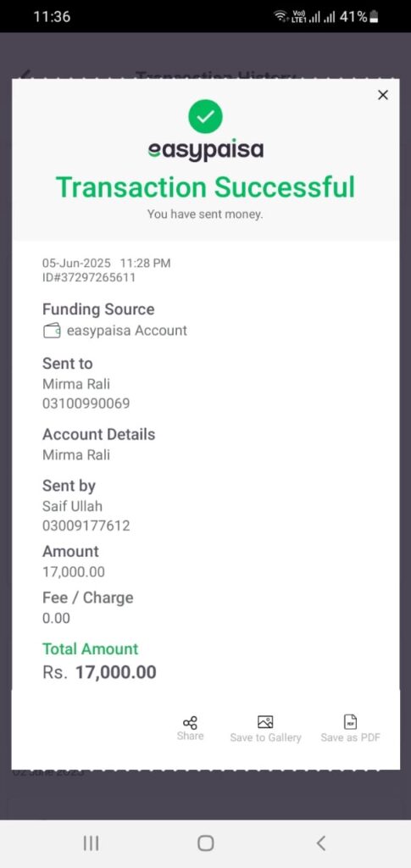This screenshot has height=868, width=411.
Task: Click the green success checkmark icon
Action: 205,116
